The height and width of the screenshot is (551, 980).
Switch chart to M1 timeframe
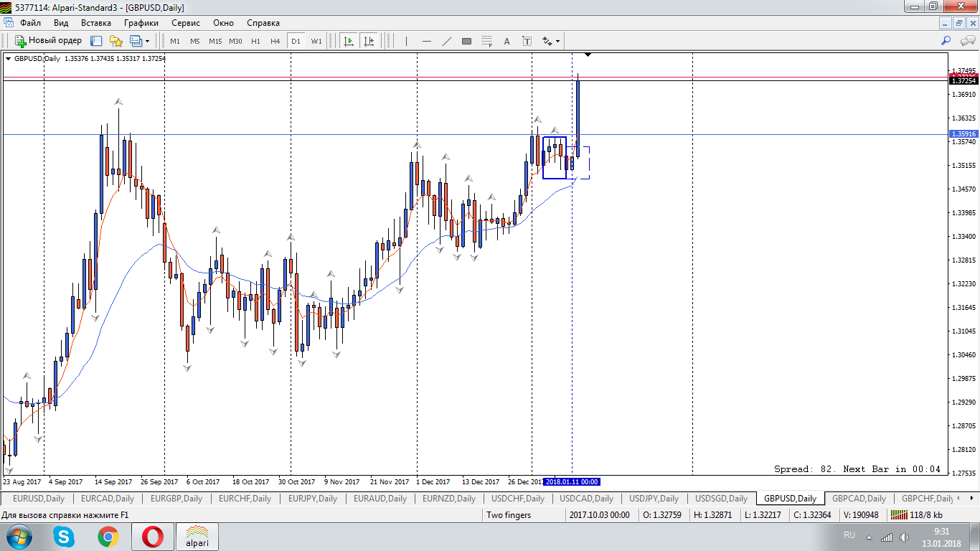(x=175, y=42)
